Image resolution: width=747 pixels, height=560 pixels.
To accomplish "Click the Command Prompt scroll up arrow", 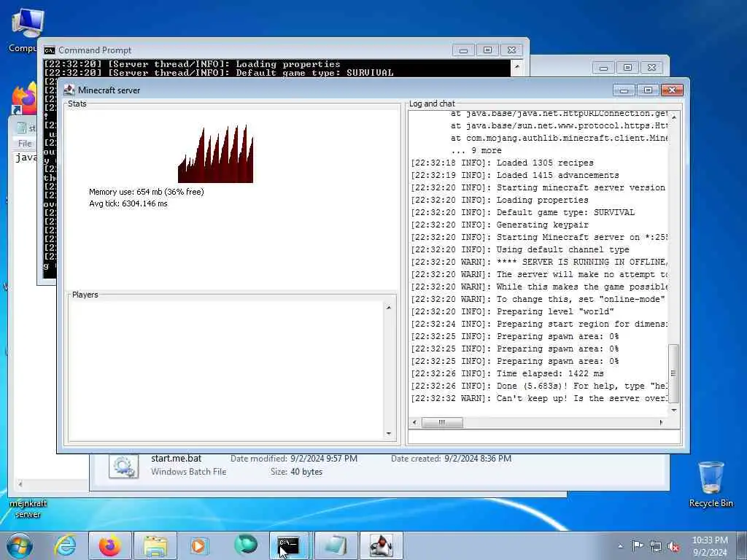I will (517, 66).
